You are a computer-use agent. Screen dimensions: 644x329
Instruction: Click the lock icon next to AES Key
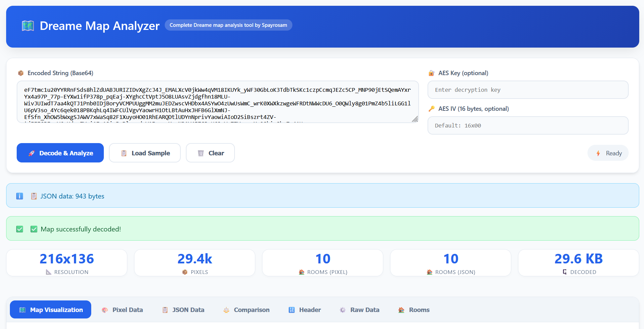pyautogui.click(x=431, y=73)
